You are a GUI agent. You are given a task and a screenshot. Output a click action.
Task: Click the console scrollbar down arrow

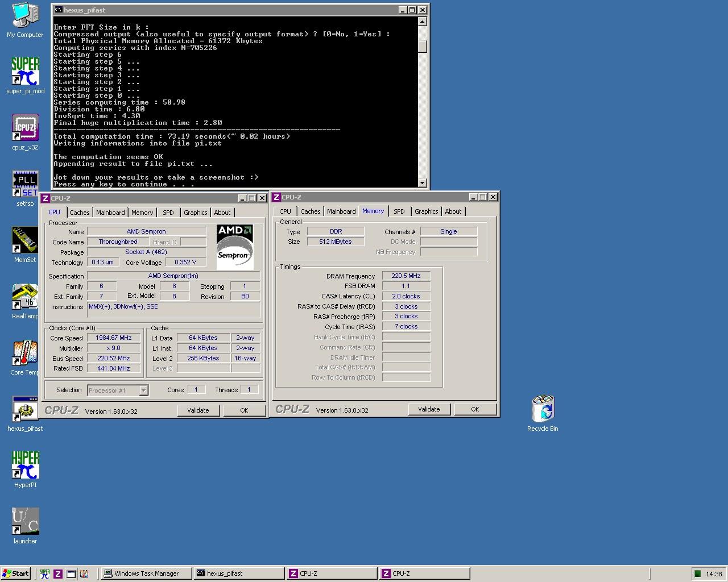point(422,182)
